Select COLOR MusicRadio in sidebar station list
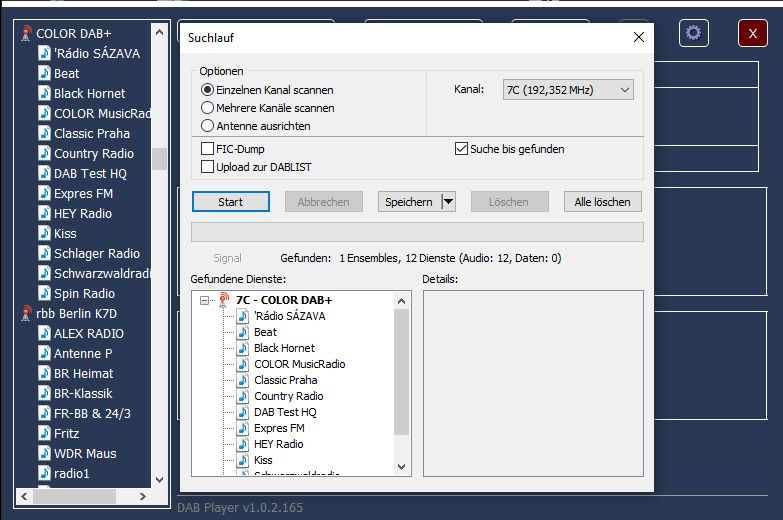 (x=102, y=113)
